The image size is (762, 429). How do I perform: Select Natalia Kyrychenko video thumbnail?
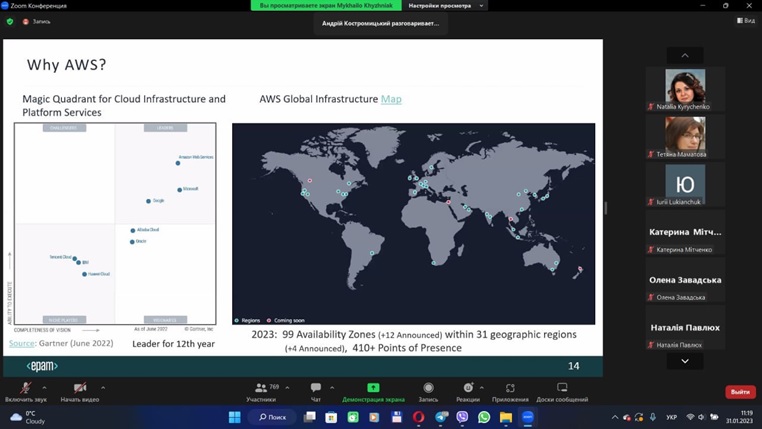[685, 89]
